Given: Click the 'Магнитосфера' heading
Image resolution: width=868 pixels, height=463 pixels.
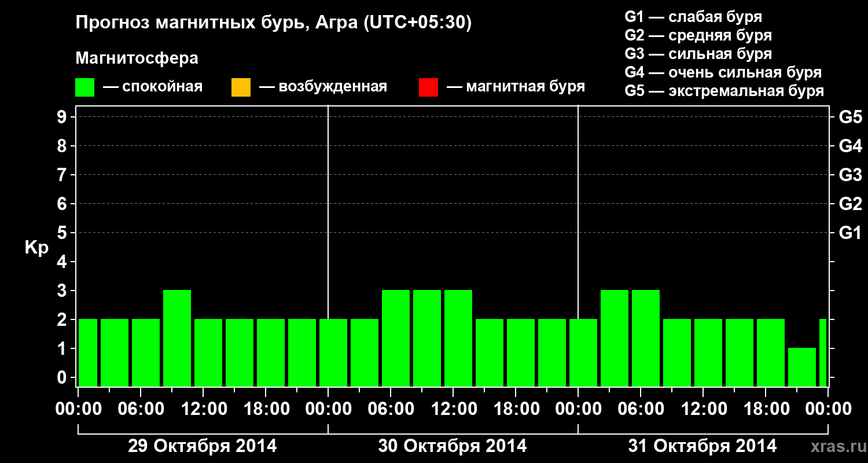Looking at the screenshot, I should tap(137, 58).
